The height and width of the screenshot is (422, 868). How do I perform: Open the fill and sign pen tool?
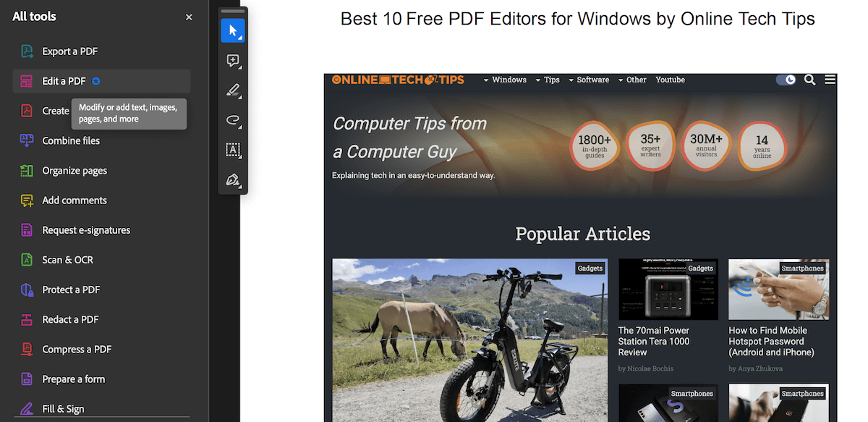(x=233, y=180)
